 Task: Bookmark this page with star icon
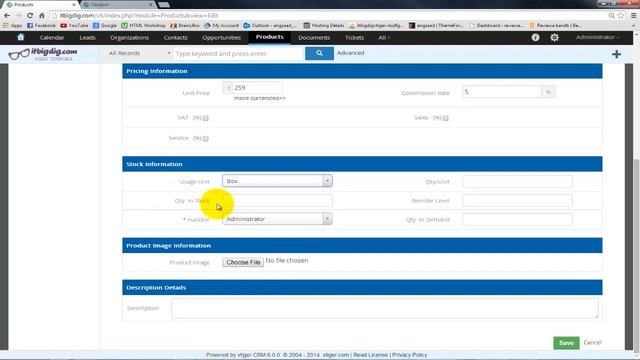click(x=621, y=16)
